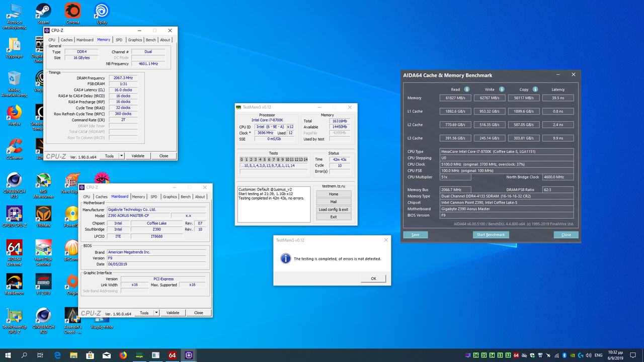The width and height of the screenshot is (644, 362).
Task: Click the Memory Latency 39.5 ns value
Action: pyautogui.click(x=558, y=98)
